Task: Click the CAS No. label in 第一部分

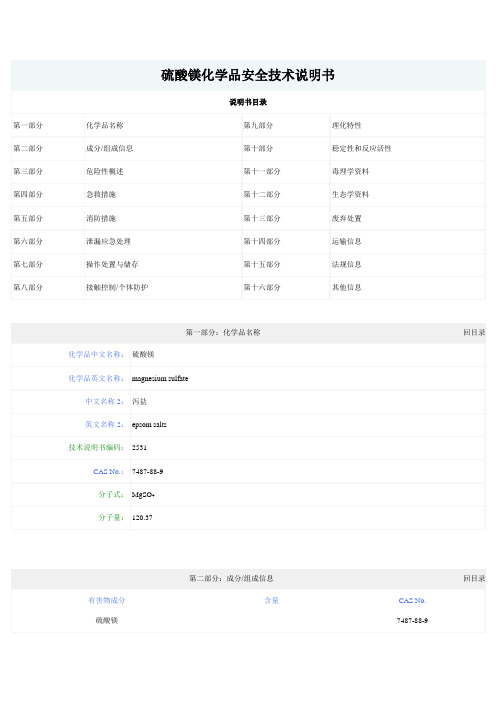Action: (108, 471)
